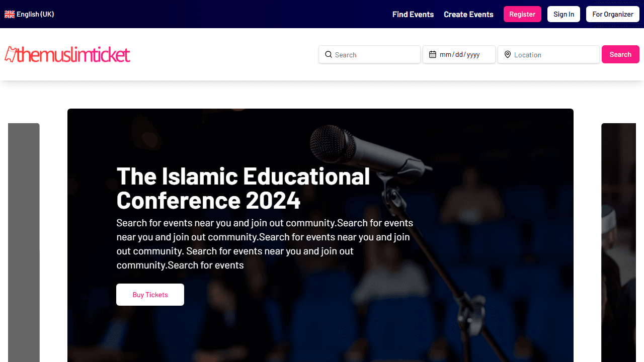Screen dimensions: 644x362
Task: Click the pink Register button
Action: pyautogui.click(x=522, y=14)
